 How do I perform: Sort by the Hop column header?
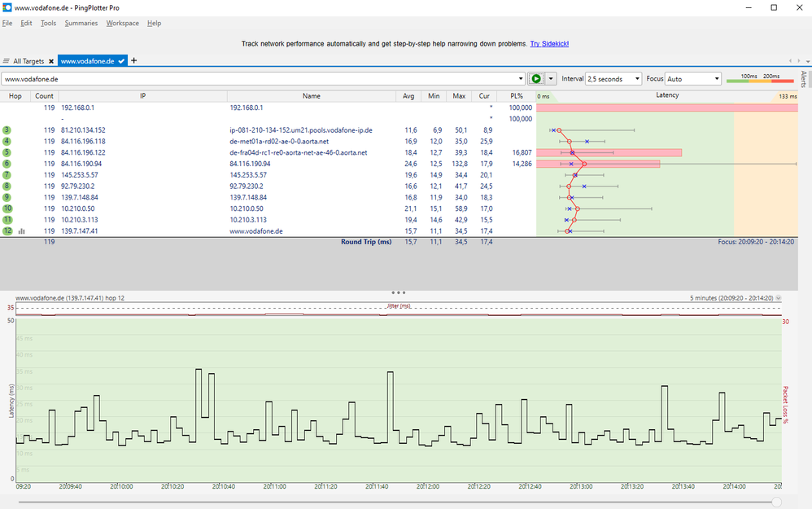pos(15,96)
